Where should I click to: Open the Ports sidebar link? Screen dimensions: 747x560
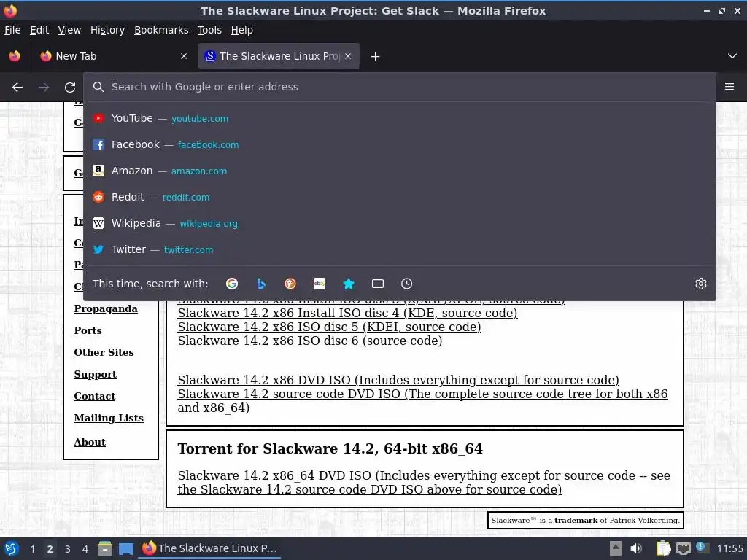tap(88, 330)
